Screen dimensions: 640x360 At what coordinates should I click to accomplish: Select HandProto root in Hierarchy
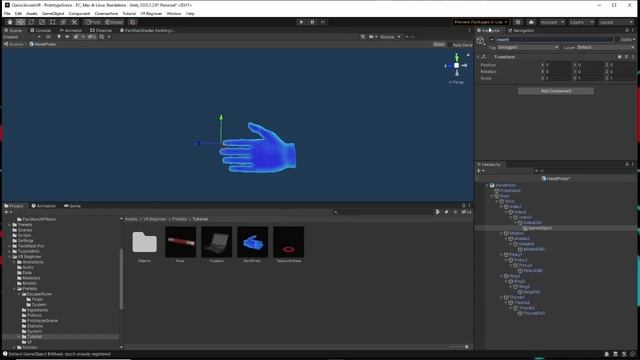tap(505, 185)
